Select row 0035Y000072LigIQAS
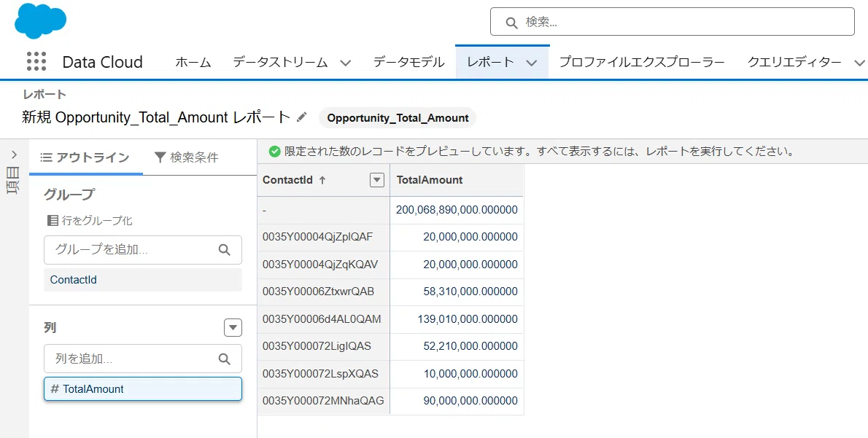Viewport: 868px width, 438px height. 317,346
